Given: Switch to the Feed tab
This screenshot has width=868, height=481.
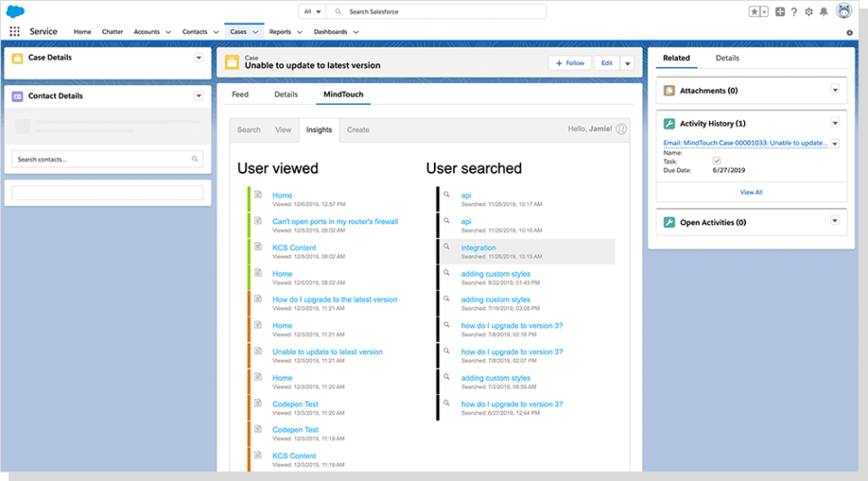Looking at the screenshot, I should [240, 95].
